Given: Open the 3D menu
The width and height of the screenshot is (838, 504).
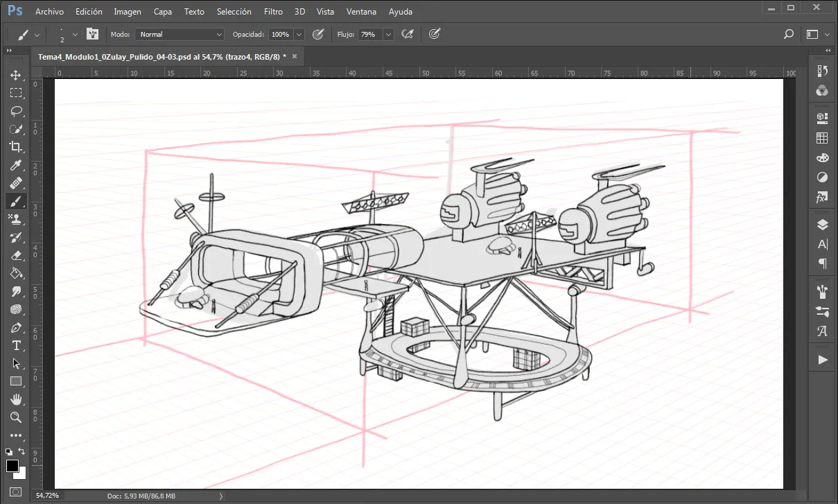Looking at the screenshot, I should (x=299, y=12).
